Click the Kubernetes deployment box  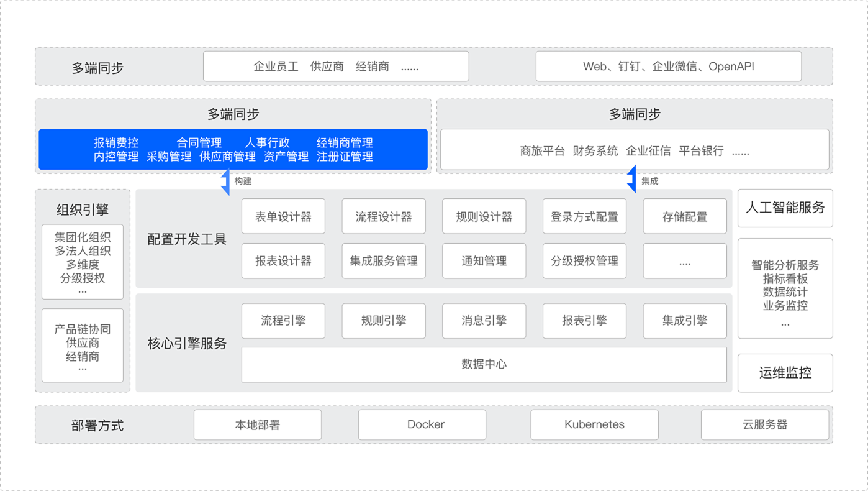tap(594, 425)
